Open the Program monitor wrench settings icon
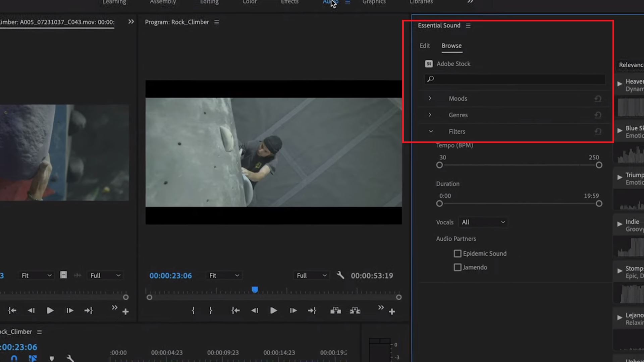 click(340, 275)
